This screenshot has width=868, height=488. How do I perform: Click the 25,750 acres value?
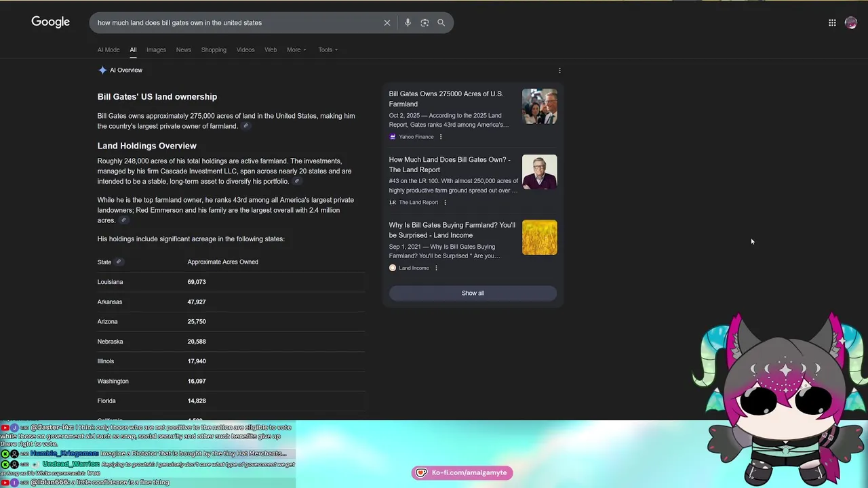[x=197, y=321]
